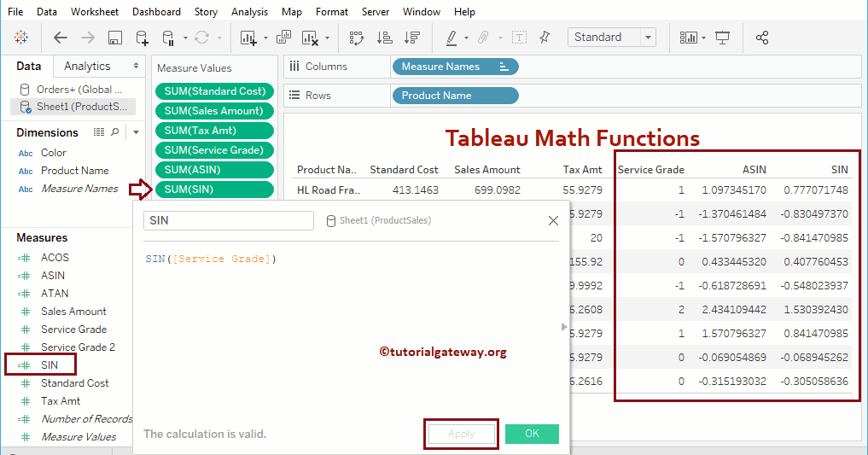
Task: Select the SUM(Tax Amt) pill
Action: (x=215, y=130)
